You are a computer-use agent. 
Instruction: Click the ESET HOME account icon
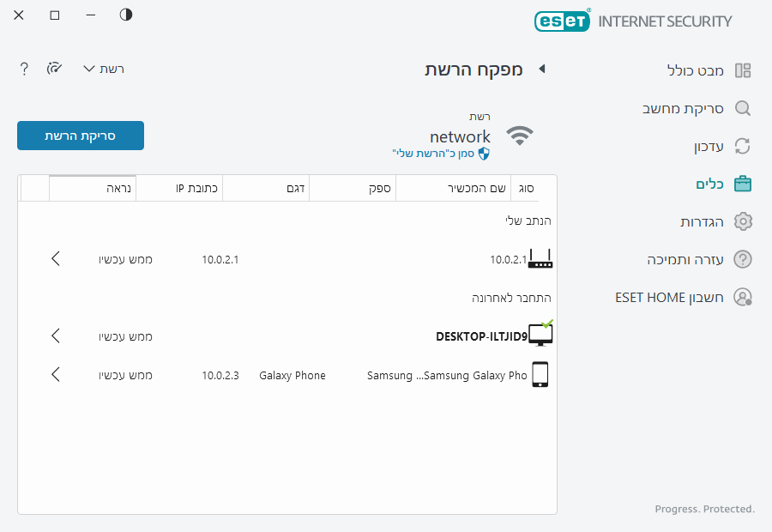(x=743, y=297)
